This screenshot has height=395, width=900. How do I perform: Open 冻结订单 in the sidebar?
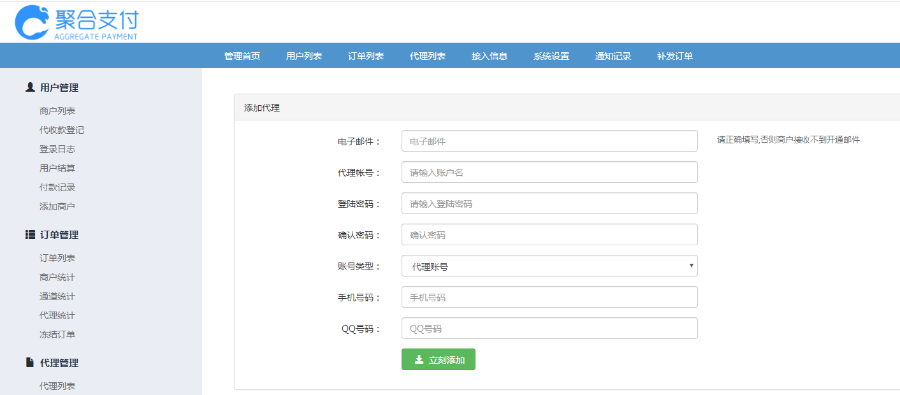pyautogui.click(x=57, y=334)
